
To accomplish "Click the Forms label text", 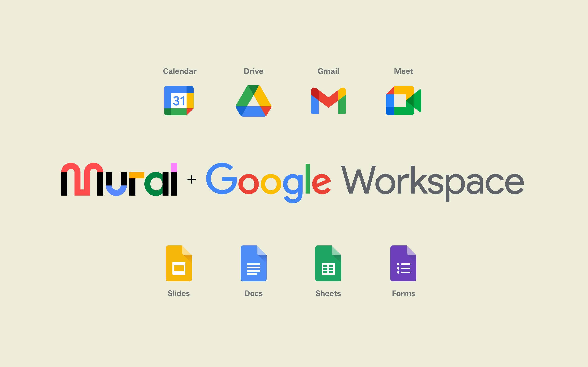I will point(403,293).
